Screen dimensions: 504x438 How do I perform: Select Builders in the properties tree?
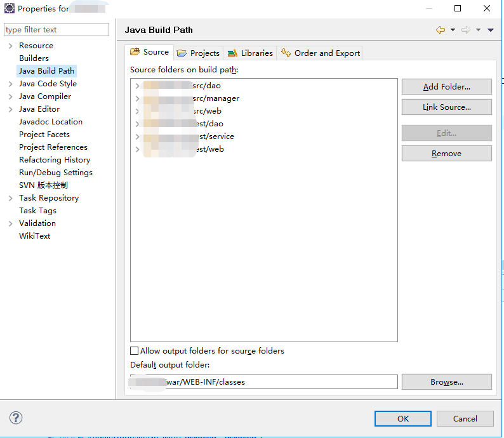pos(34,58)
